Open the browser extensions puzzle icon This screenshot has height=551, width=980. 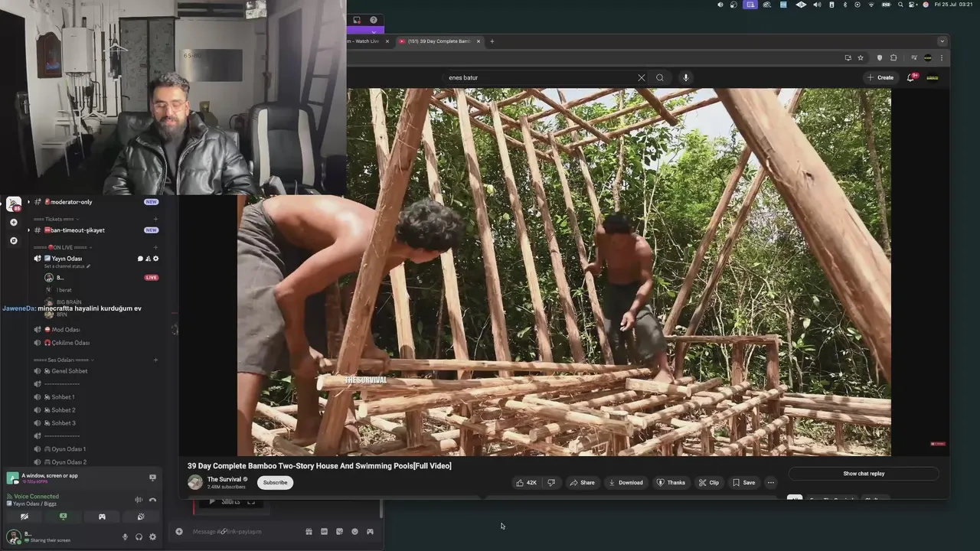pyautogui.click(x=893, y=57)
